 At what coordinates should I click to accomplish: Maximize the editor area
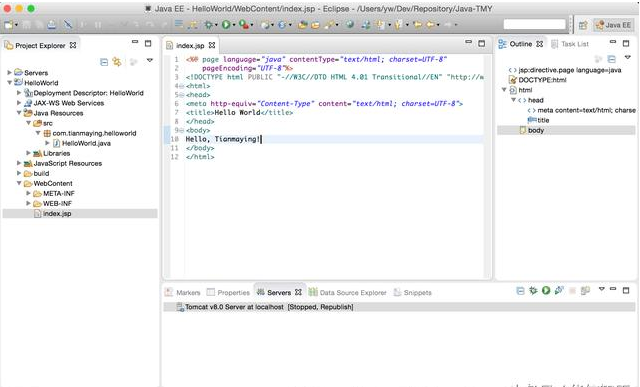[482, 43]
